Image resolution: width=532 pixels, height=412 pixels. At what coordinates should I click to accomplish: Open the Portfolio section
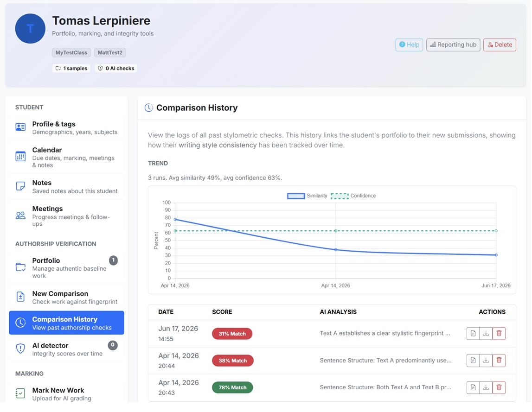coord(66,267)
